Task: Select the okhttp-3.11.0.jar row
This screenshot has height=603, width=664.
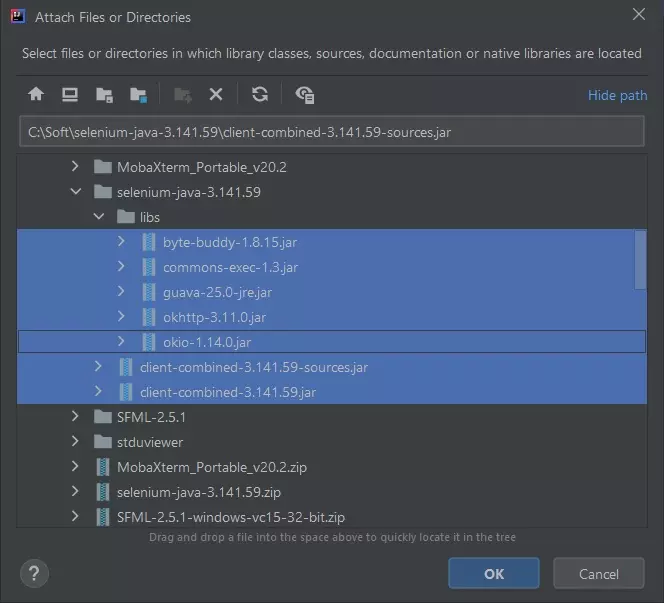Action: 332,317
